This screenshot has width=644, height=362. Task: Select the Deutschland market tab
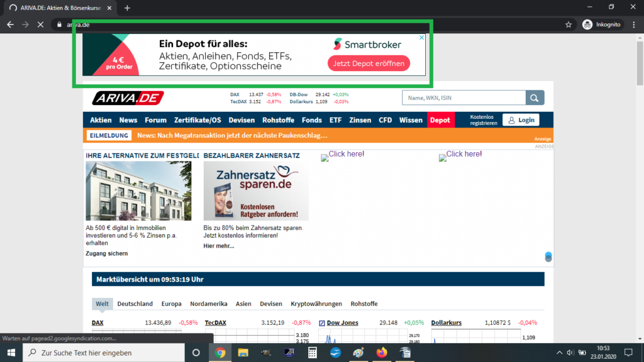click(x=135, y=304)
